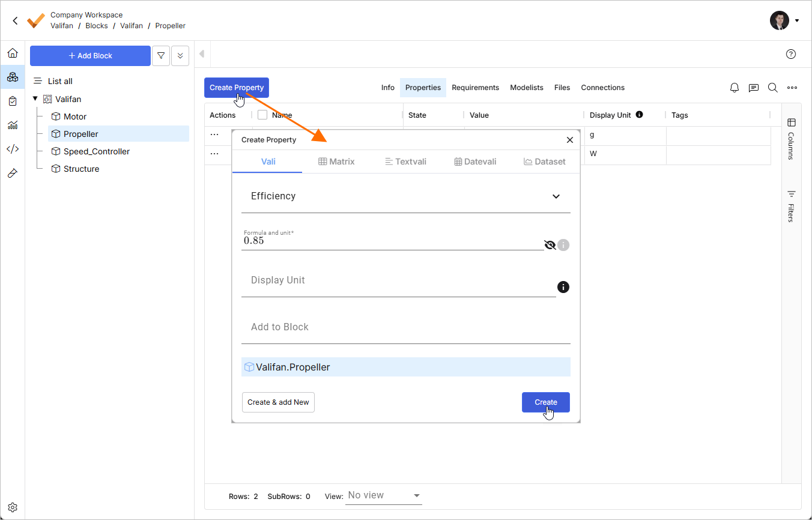Click the search magnifier icon
The height and width of the screenshot is (520, 812).
(x=773, y=88)
